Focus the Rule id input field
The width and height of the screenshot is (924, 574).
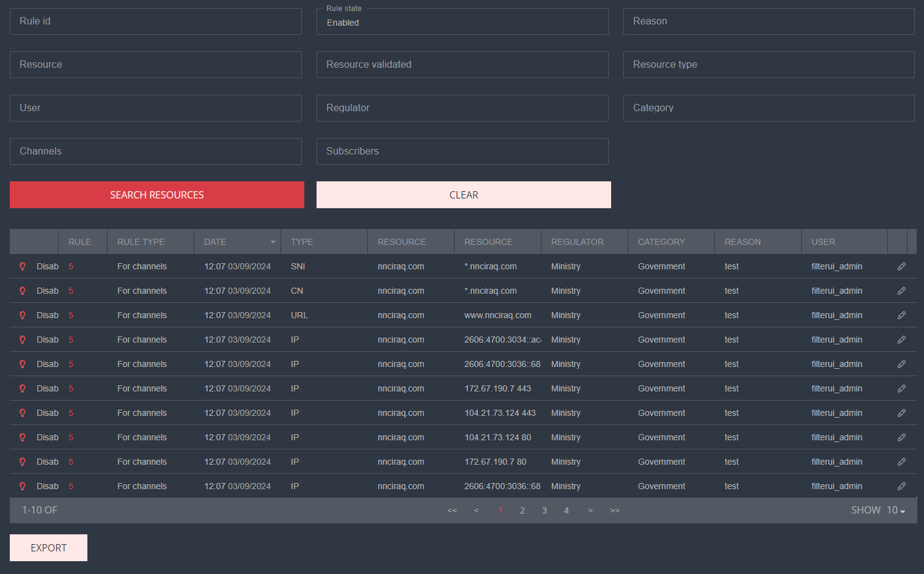point(156,21)
